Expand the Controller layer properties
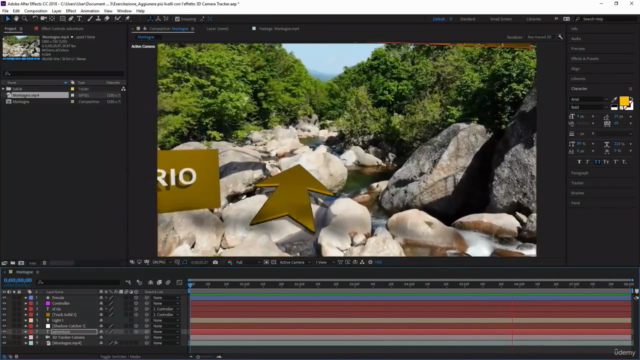Screen dimensions: 640x360 tap(25, 303)
